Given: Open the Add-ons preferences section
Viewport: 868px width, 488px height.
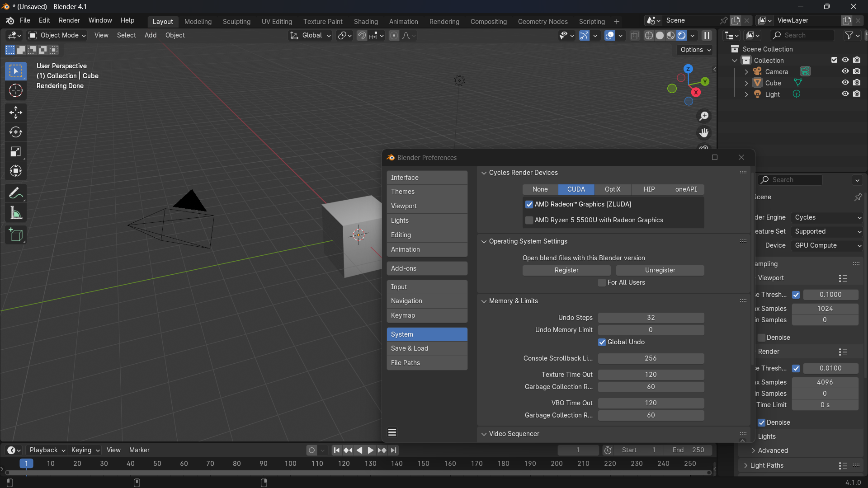Looking at the screenshot, I should [427, 268].
